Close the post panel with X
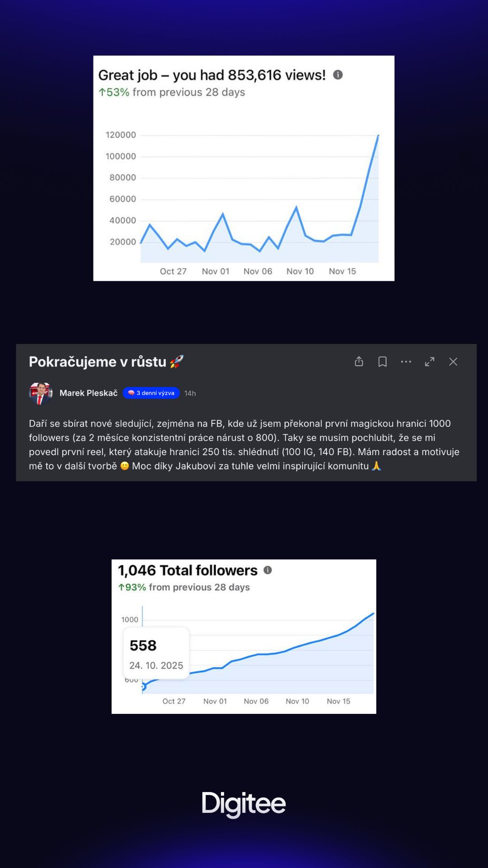 (453, 362)
